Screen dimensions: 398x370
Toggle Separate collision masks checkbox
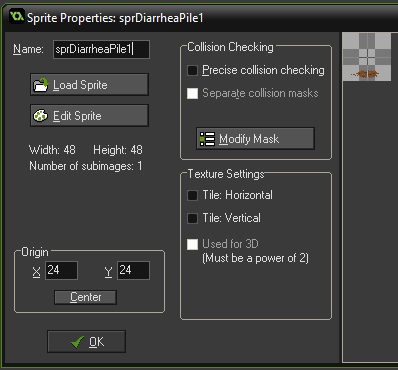192,93
